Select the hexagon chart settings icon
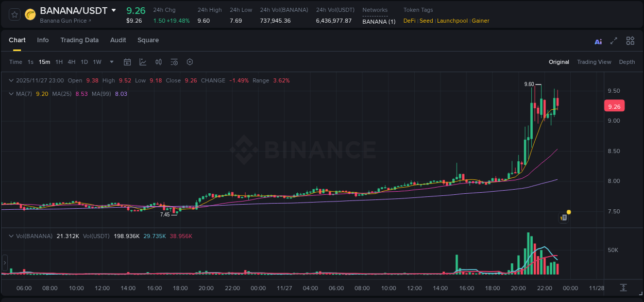This screenshot has height=302, width=644. pos(190,62)
